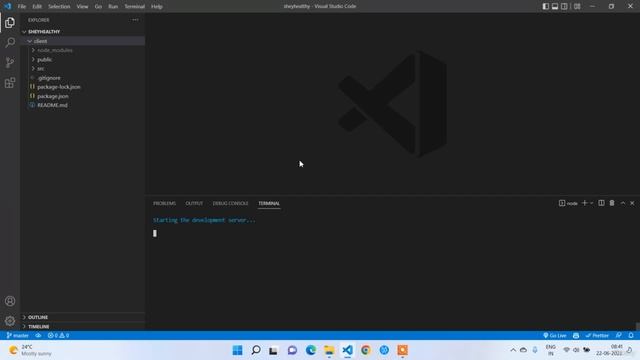
Task: Open File Explorer from taskbar
Action: [329, 350]
